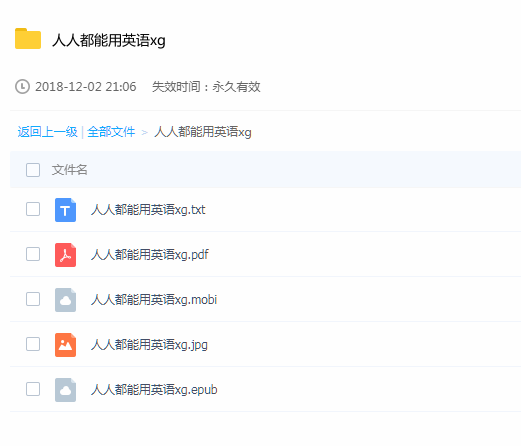521x446 pixels.
Task: Click the grey cloud icon for mobi file
Action: (x=65, y=300)
